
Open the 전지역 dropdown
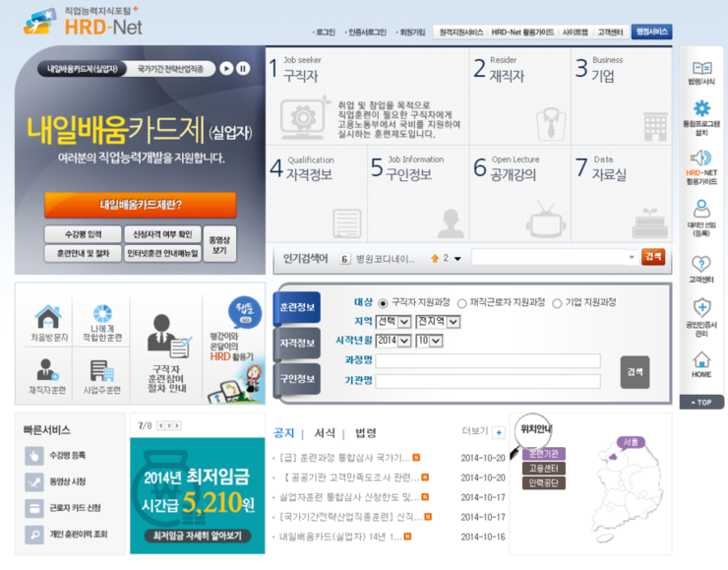[x=439, y=322]
